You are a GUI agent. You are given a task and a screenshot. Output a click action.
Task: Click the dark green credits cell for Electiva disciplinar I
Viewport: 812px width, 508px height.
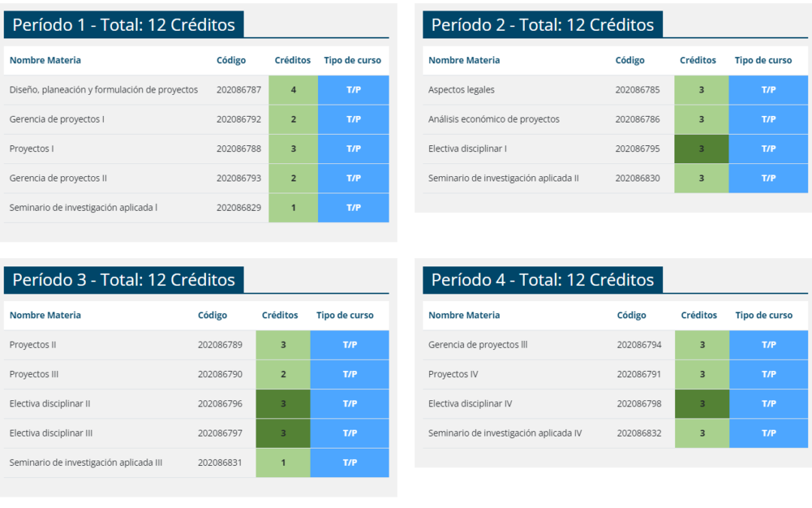701,149
